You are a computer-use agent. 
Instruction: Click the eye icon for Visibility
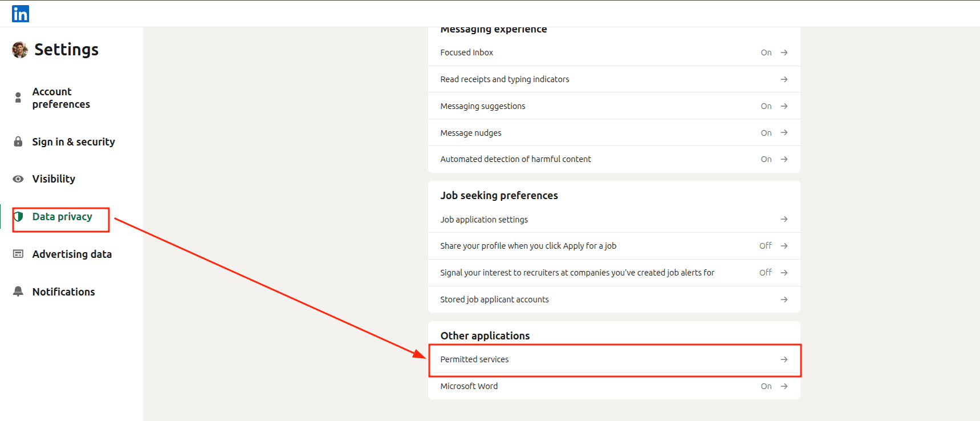[18, 179]
